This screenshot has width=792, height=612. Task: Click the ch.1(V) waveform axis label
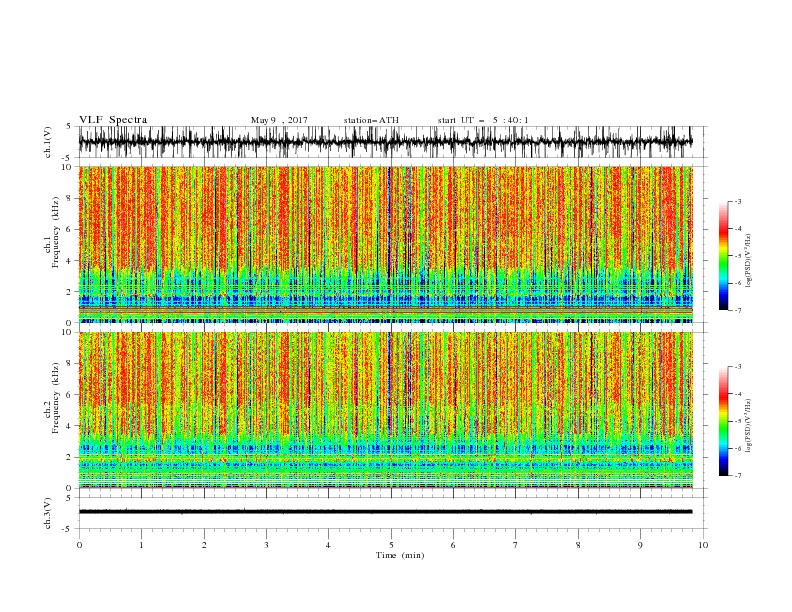coord(48,142)
